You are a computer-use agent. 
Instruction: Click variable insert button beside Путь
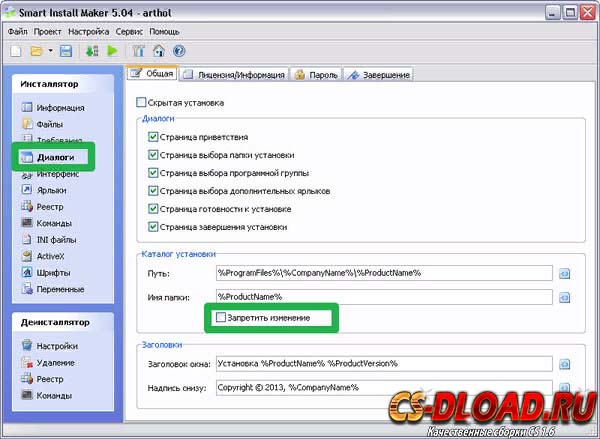pos(564,274)
